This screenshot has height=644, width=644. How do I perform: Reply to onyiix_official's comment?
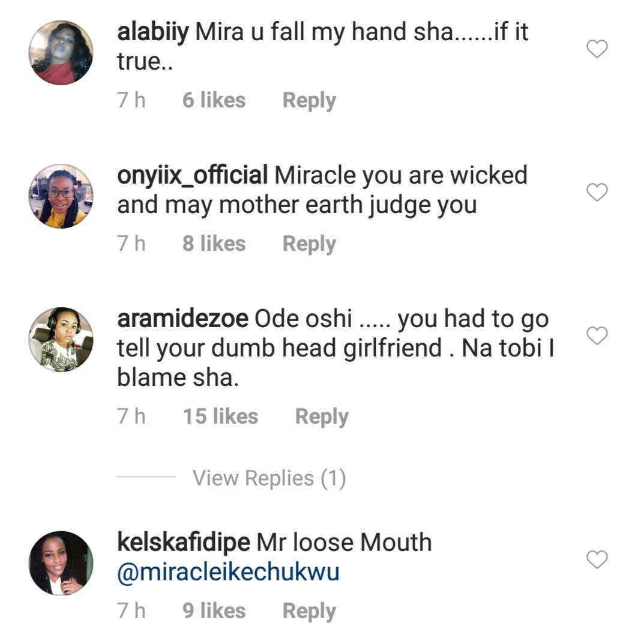pyautogui.click(x=309, y=244)
